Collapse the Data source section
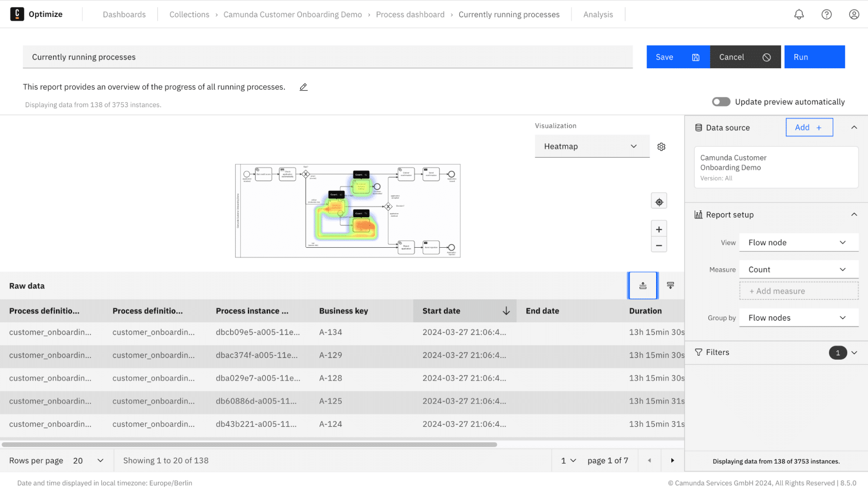Image resolution: width=868 pixels, height=494 pixels. [x=854, y=128]
